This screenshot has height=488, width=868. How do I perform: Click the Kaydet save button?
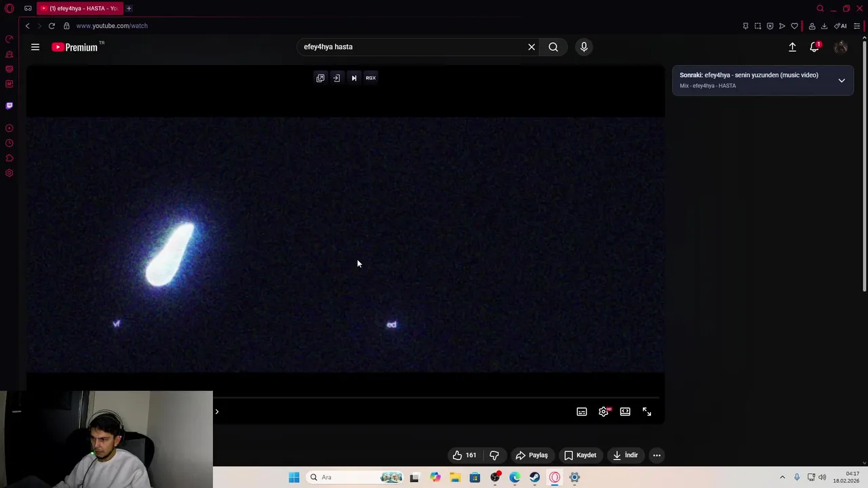[x=580, y=455]
